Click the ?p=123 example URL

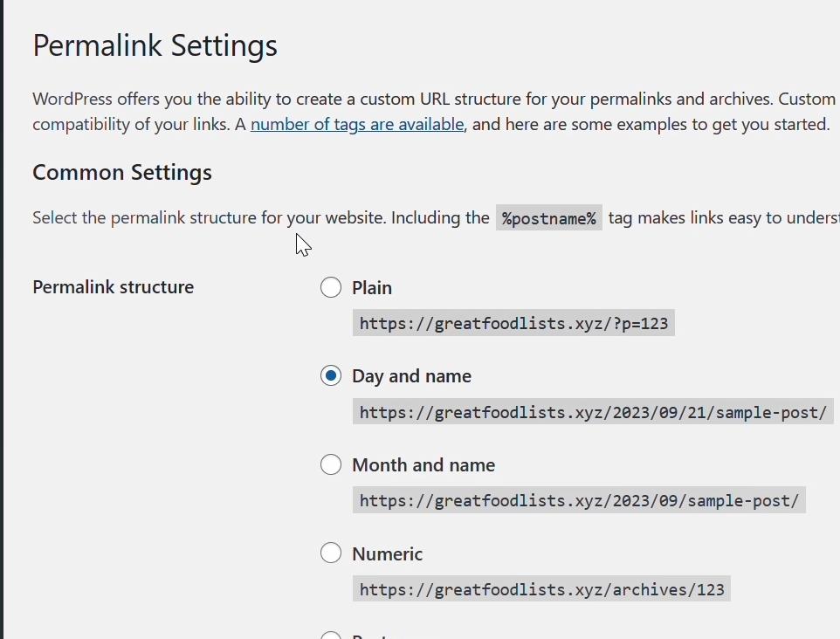click(x=513, y=324)
